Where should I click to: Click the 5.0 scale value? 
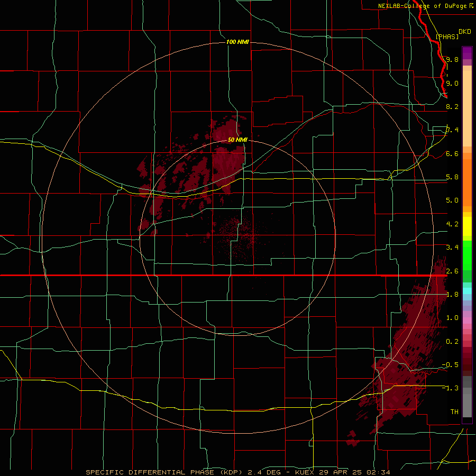tap(452, 200)
